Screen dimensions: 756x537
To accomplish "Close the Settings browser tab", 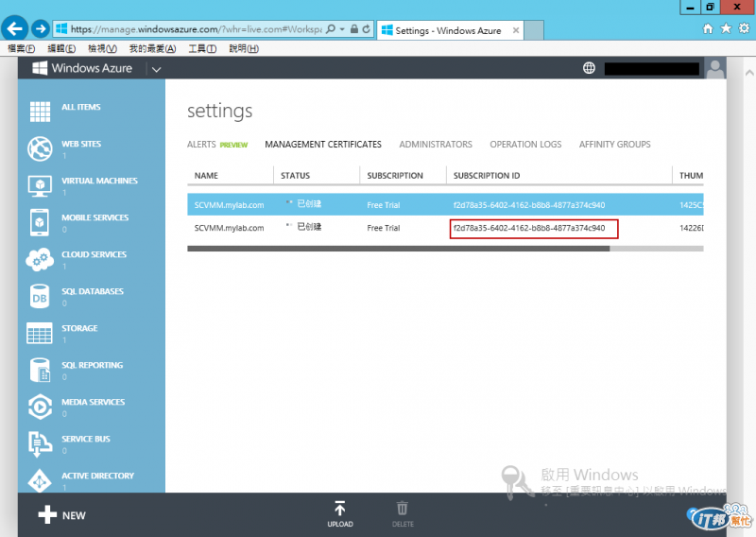I will pyautogui.click(x=515, y=30).
